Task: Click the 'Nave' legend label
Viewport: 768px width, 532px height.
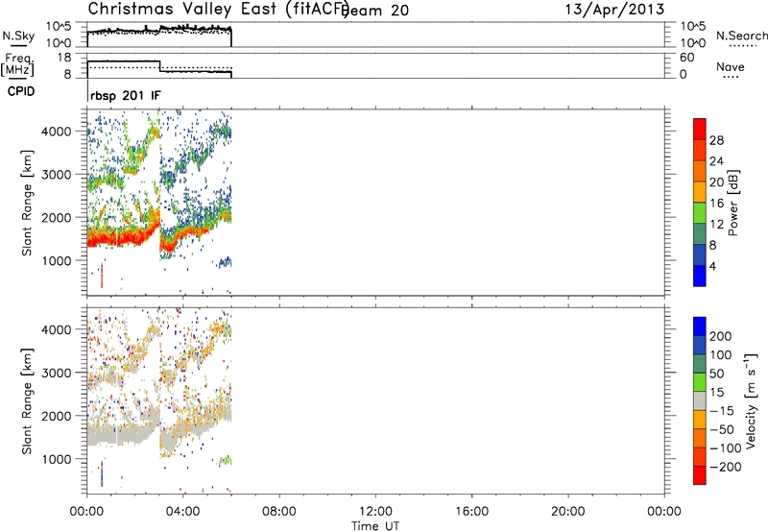Action: (x=731, y=67)
